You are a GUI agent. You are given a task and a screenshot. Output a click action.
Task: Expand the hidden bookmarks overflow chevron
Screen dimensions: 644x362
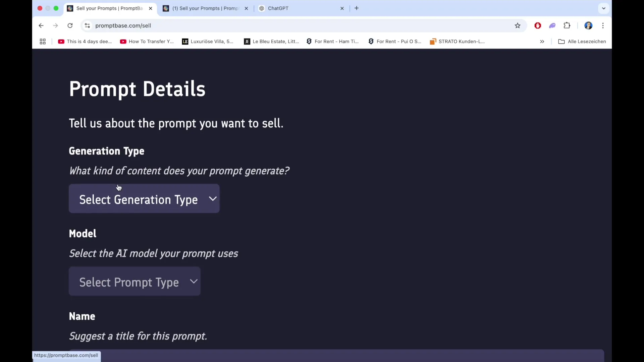click(x=542, y=41)
